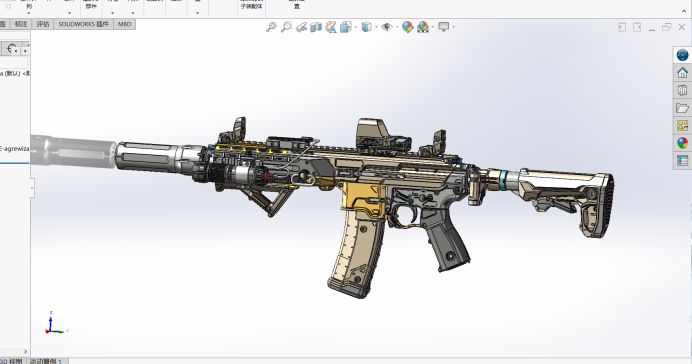Click the Previous View icon
692x364 pixels.
tap(301, 27)
